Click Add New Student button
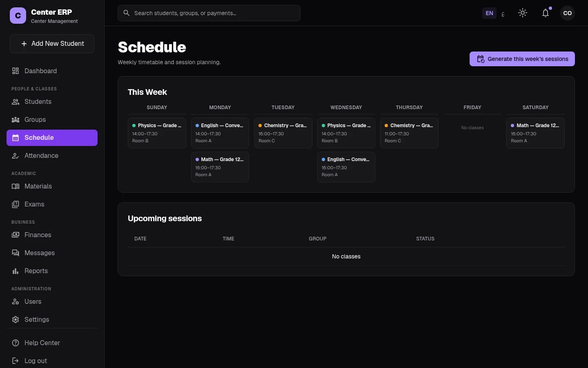The image size is (588, 368). (52, 44)
